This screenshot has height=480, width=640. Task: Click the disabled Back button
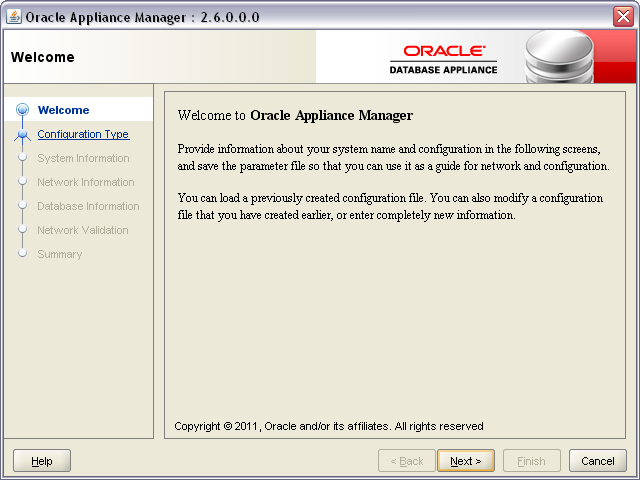(407, 461)
